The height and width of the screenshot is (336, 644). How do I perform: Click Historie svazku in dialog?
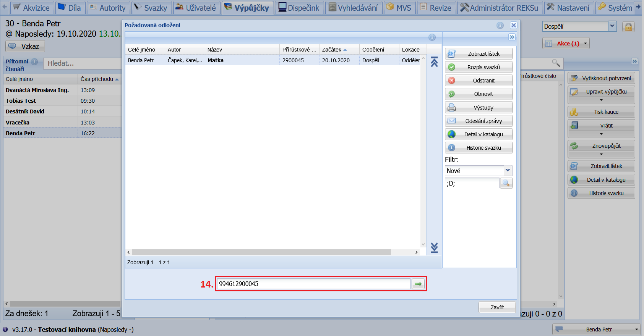point(479,148)
